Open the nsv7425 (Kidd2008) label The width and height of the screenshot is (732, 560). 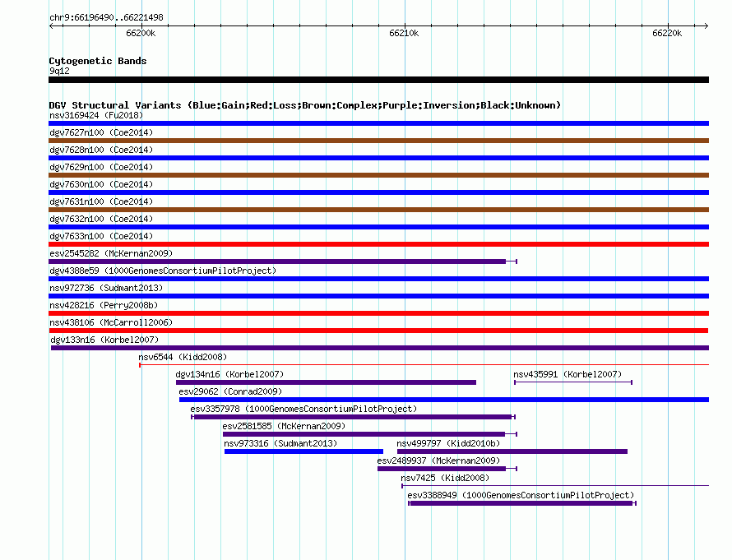[445, 478]
